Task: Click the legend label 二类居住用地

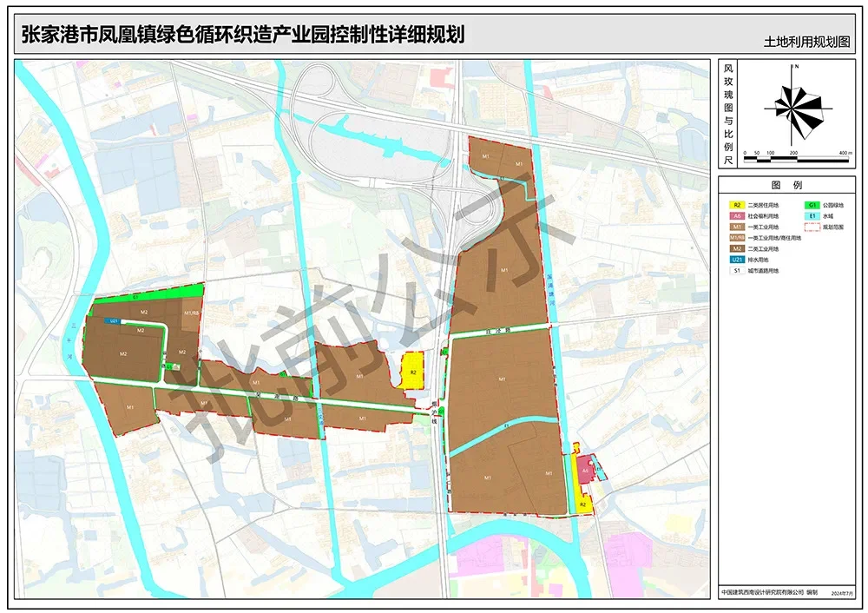Action: tap(763, 206)
